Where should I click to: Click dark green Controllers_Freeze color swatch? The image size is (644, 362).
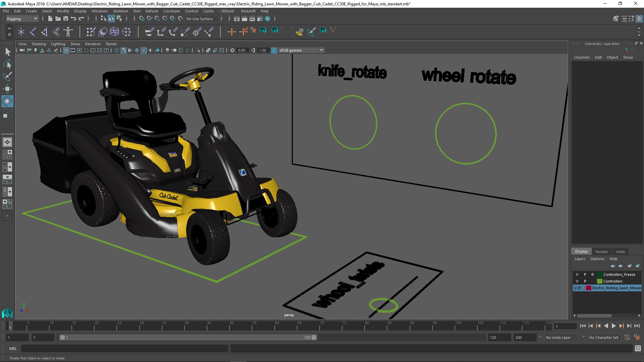tap(599, 275)
